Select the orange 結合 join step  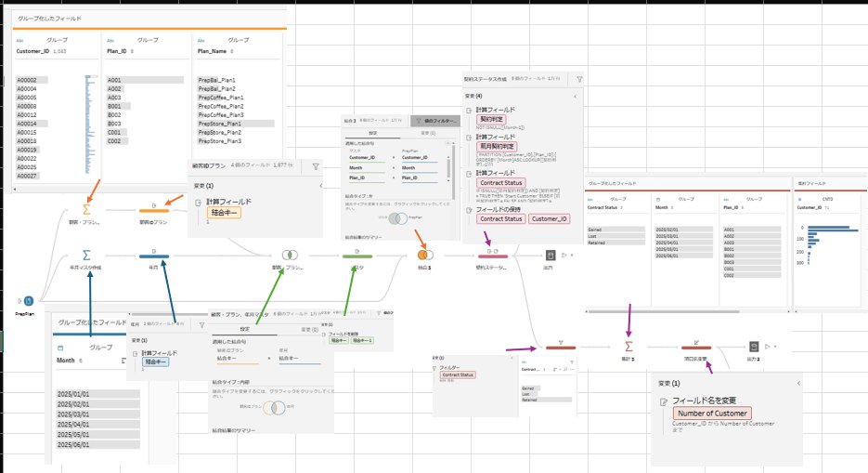click(x=425, y=255)
